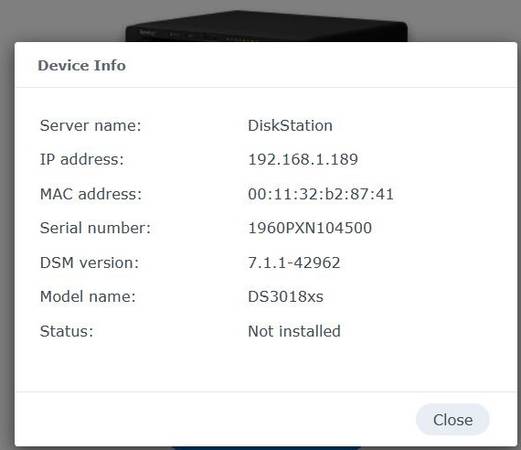Click the IP address value 192.168.1.189

click(303, 159)
